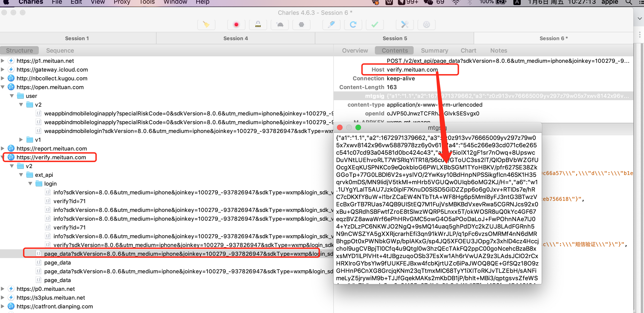Image resolution: width=644 pixels, height=313 pixels.
Task: Expand the https://p1.meituan.net host
Action: pyautogui.click(x=3, y=61)
